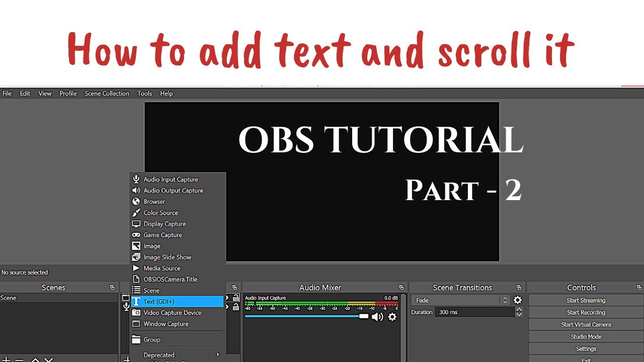Select Window Capture source entry
This screenshot has height=362, width=644.
[177, 324]
